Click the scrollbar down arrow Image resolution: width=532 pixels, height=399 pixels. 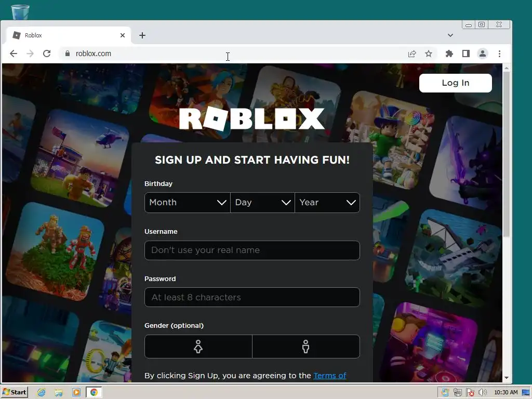click(x=506, y=378)
